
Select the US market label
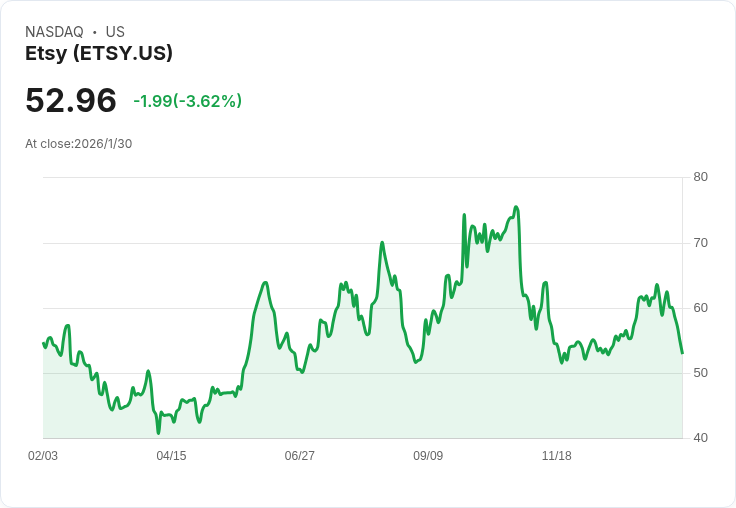(x=115, y=32)
